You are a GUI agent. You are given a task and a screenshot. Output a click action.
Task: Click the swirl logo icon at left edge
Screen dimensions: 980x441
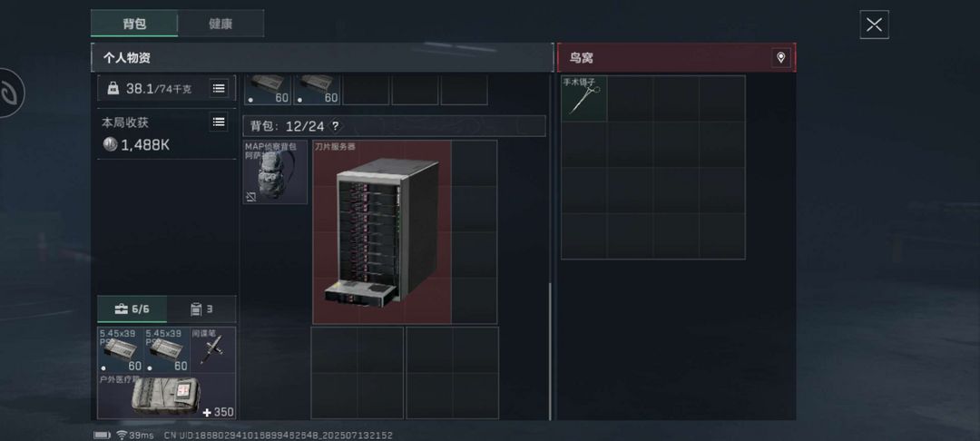click(x=9, y=93)
